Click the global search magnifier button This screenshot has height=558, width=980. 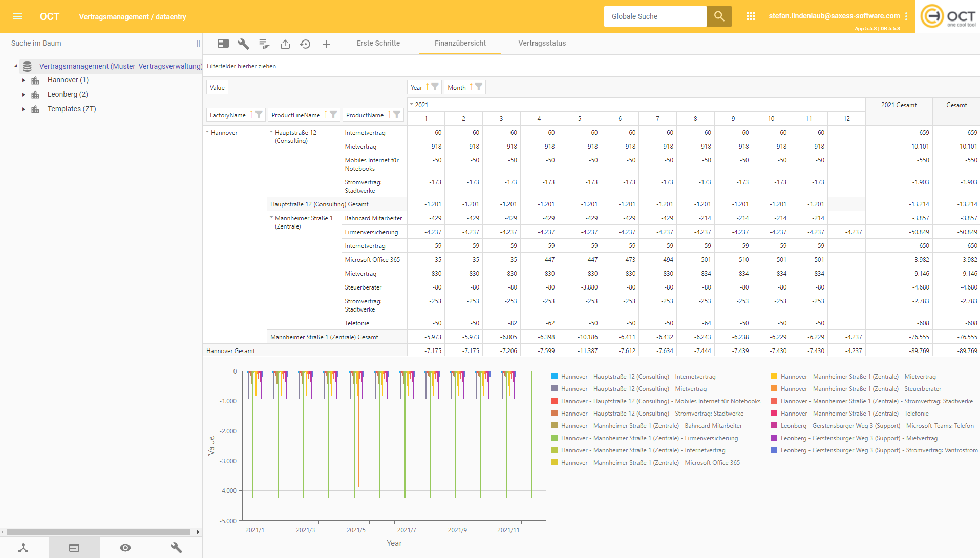(x=719, y=16)
